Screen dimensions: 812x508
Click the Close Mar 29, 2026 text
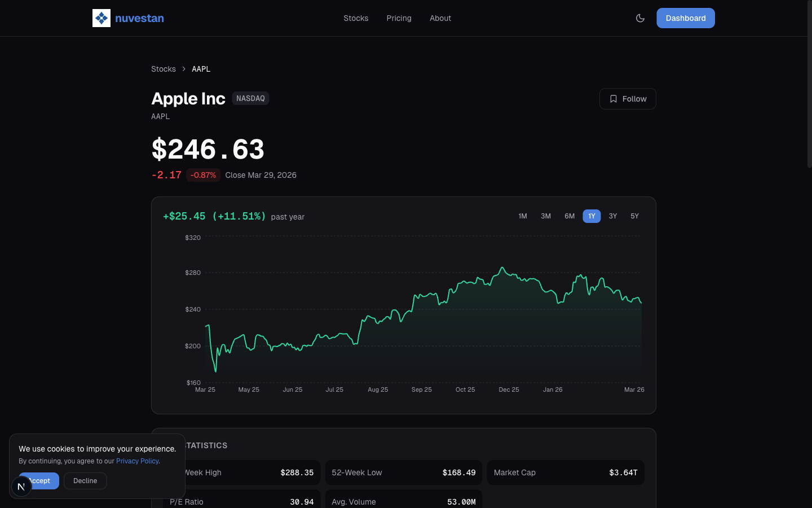click(x=261, y=175)
